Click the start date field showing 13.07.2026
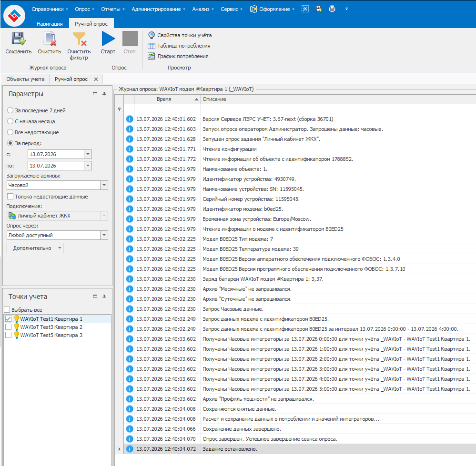Viewport: 476px width, 466px height. coord(56,154)
